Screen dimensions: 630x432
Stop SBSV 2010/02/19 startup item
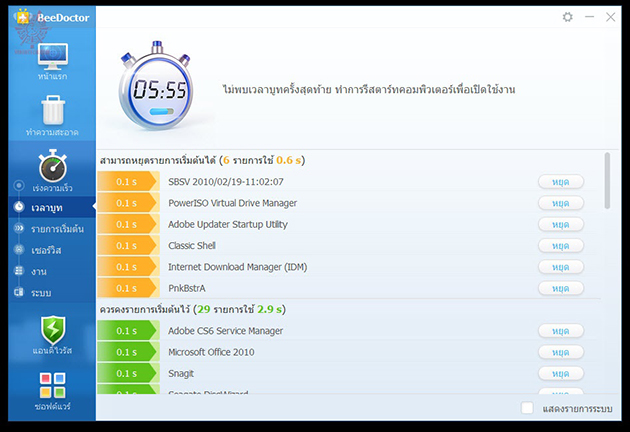561,182
